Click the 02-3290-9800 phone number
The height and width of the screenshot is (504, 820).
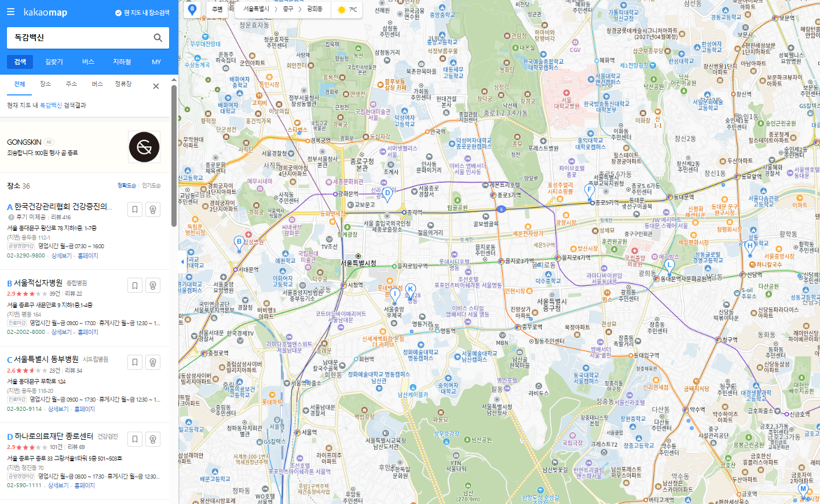coord(26,256)
